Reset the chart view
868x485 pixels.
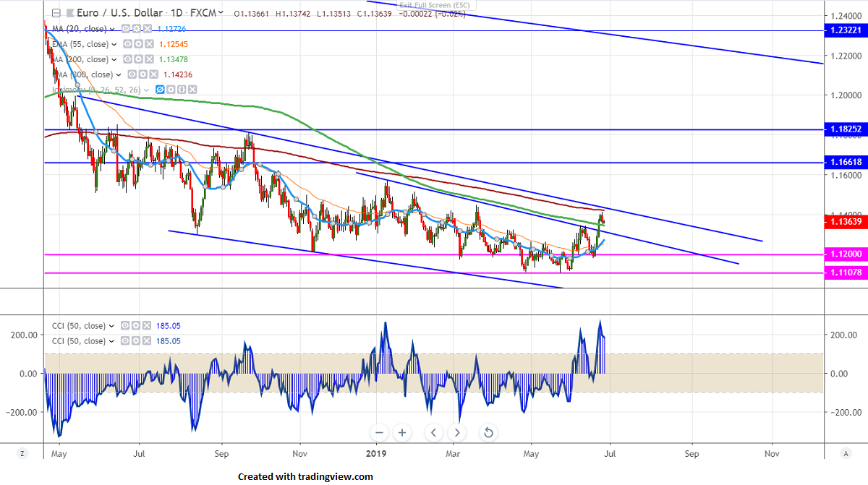point(488,433)
